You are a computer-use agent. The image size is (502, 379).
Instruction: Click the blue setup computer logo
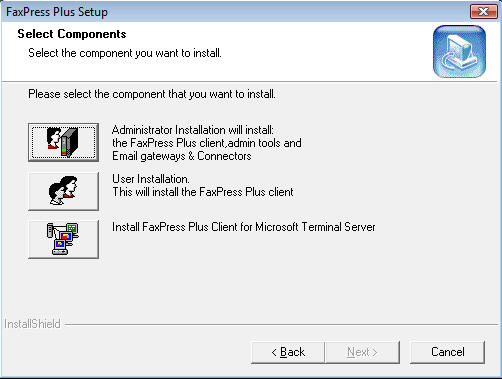click(459, 52)
